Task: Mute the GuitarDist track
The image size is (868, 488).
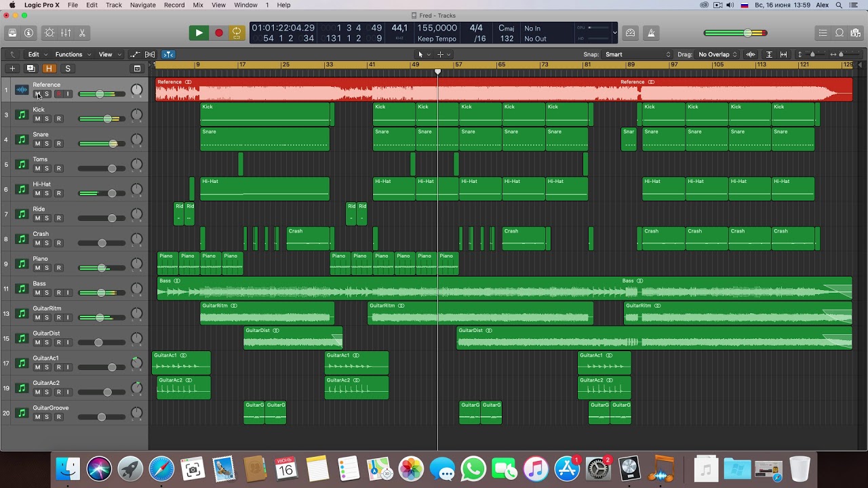Action: 37,342
